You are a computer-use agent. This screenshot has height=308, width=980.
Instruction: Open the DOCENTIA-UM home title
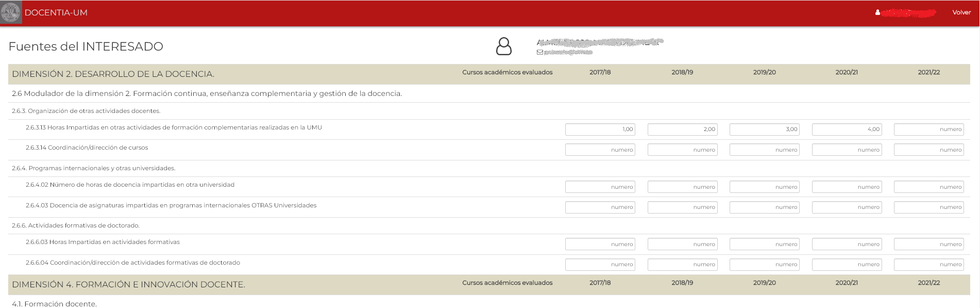(56, 12)
